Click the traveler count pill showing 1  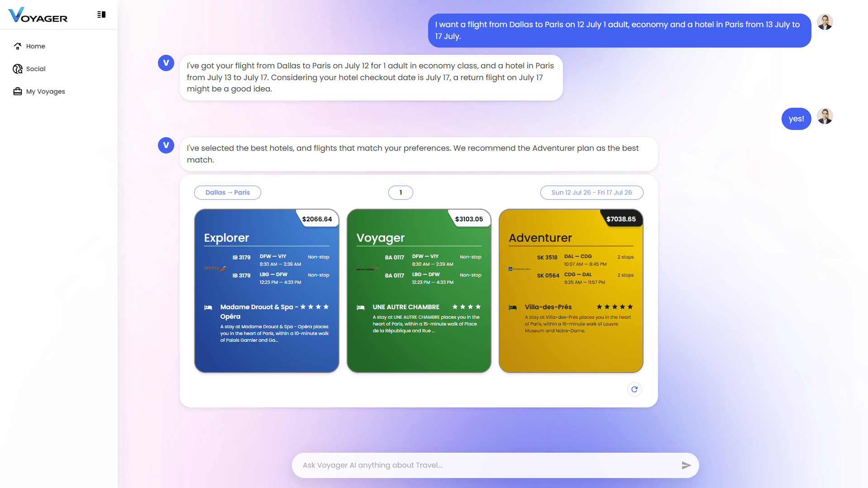click(401, 192)
